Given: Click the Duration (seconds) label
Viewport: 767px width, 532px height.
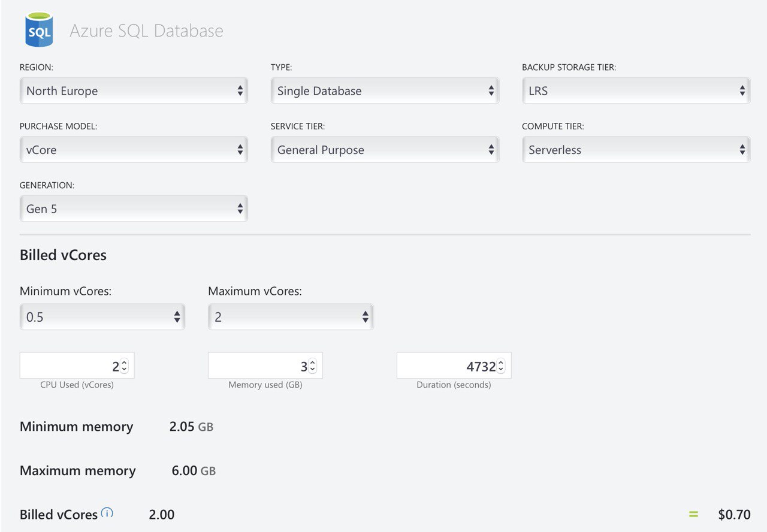Looking at the screenshot, I should 454,385.
